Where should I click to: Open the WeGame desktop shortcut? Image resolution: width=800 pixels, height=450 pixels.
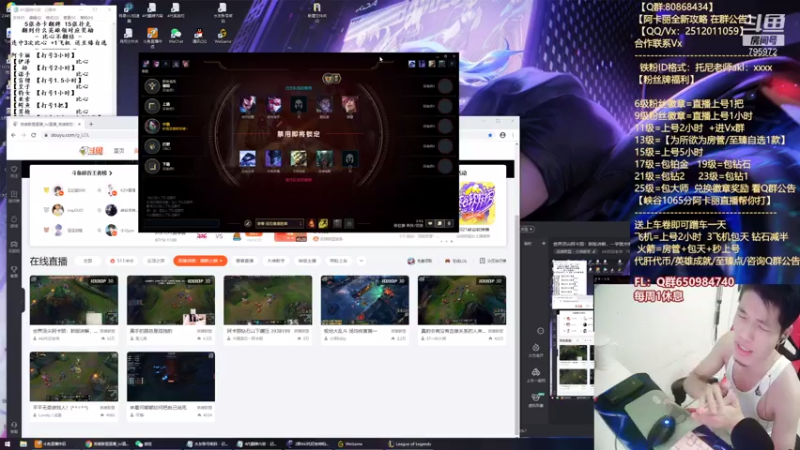(222, 36)
